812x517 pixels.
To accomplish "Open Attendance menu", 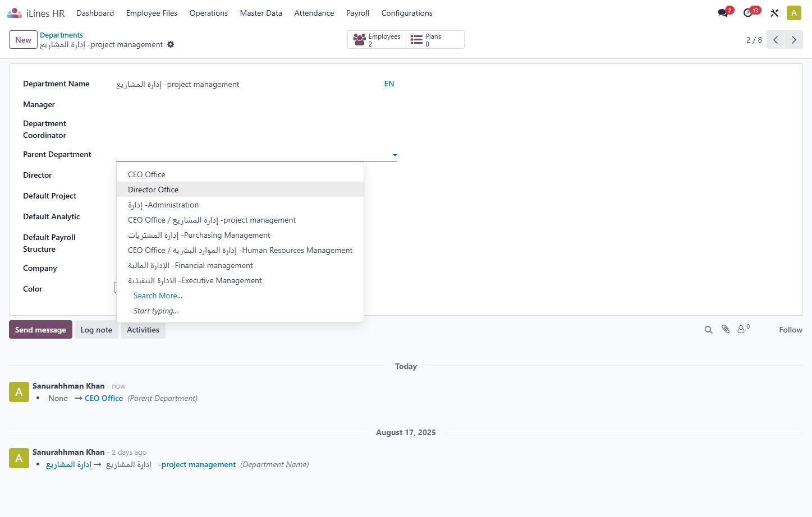I will 314,13.
